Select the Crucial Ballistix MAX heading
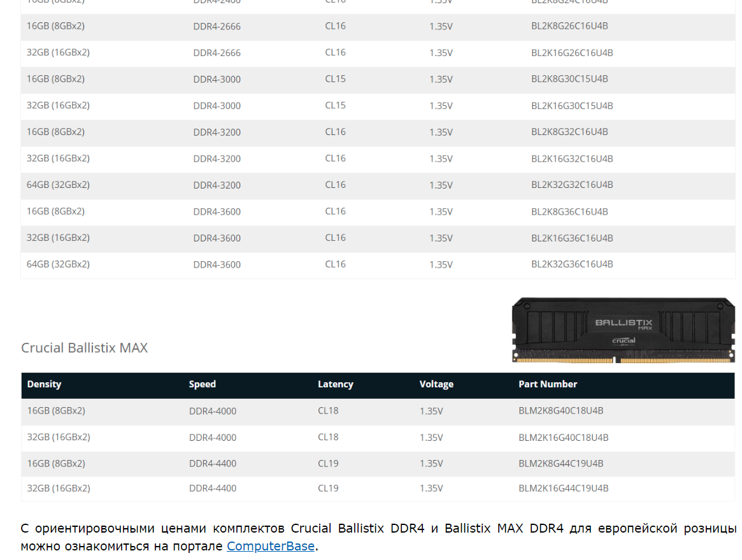 point(84,348)
